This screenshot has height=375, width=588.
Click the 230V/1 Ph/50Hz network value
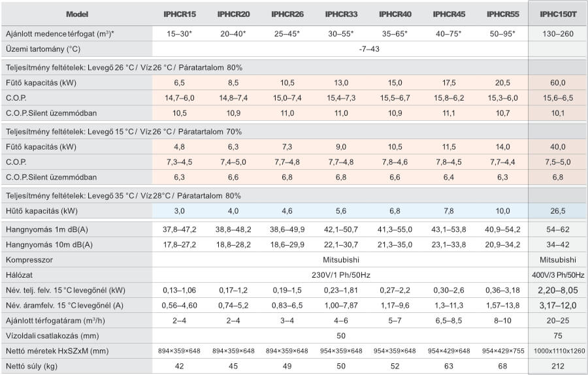(x=341, y=275)
